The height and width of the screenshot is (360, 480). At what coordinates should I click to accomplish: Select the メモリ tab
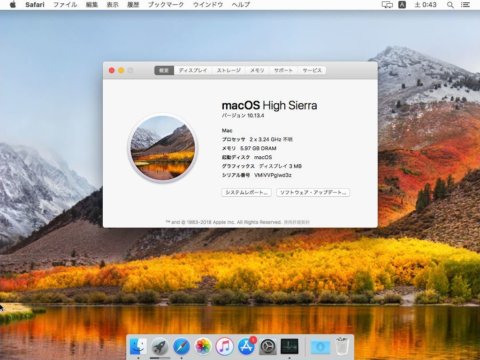point(257,70)
